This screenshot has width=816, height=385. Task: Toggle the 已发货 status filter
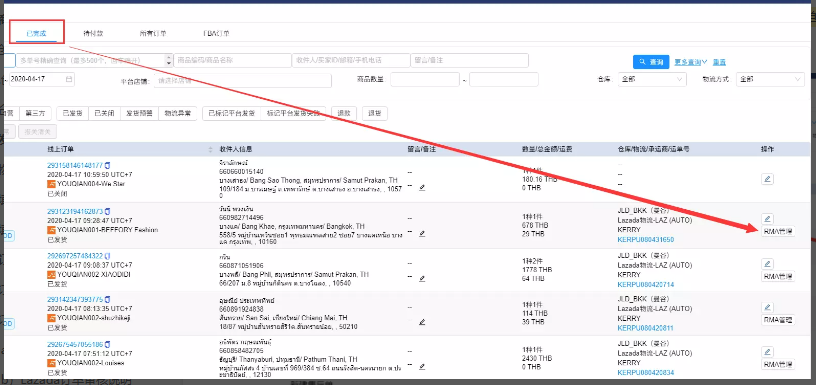click(72, 113)
